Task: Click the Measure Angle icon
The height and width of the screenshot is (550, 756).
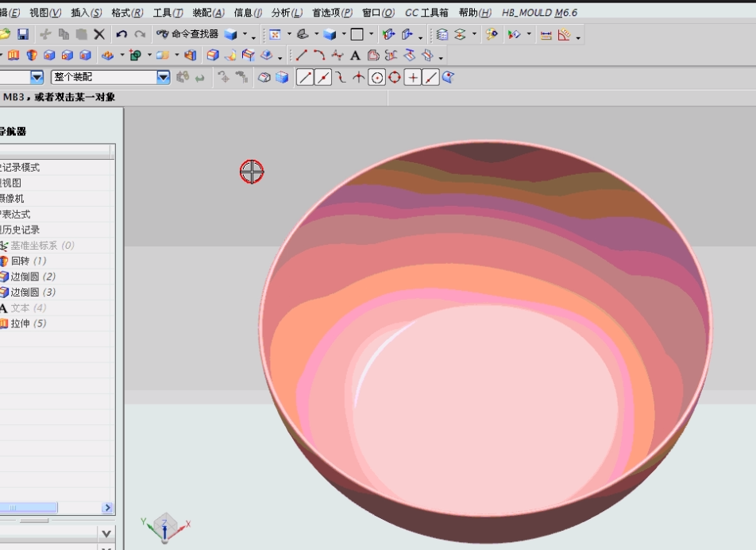Action: point(564,35)
